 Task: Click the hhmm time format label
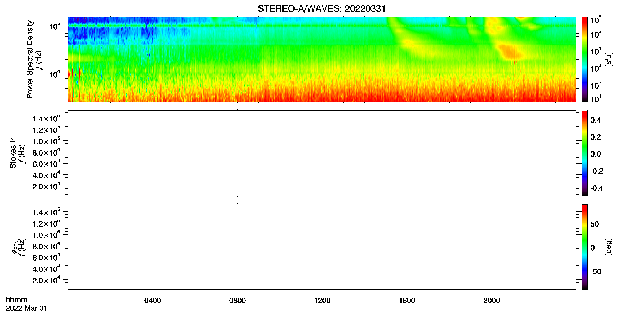(x=17, y=300)
